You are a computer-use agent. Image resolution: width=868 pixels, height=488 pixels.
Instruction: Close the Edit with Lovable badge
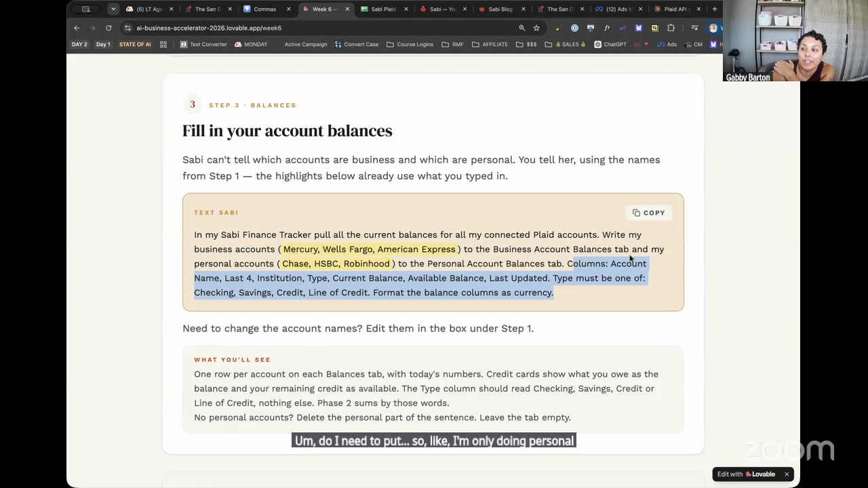point(787,474)
